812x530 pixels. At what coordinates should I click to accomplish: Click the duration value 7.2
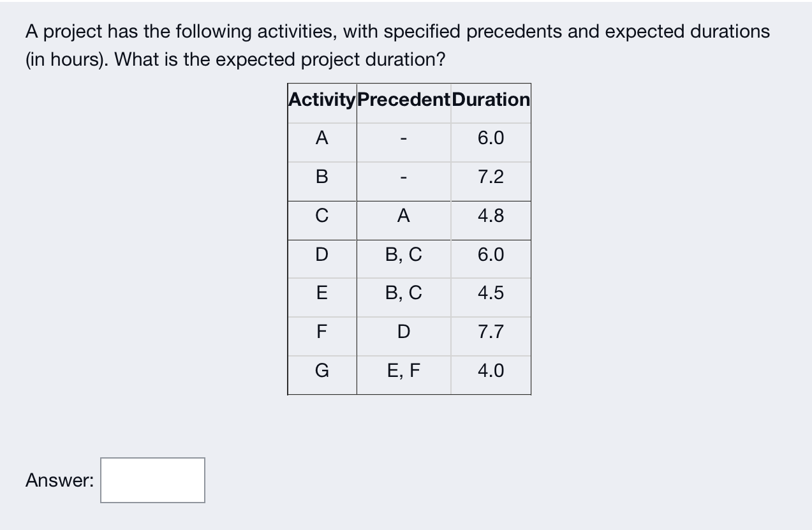[x=490, y=177]
